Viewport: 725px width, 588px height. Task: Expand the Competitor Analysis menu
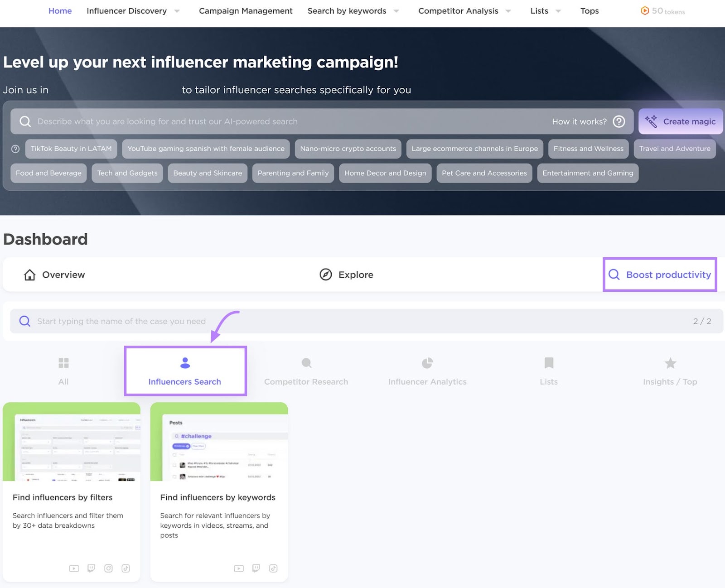coord(458,11)
